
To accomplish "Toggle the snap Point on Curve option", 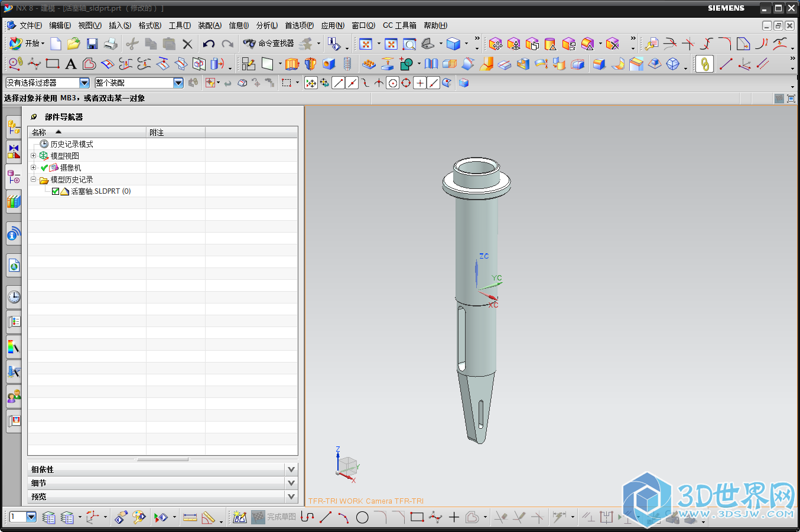I will [434, 83].
